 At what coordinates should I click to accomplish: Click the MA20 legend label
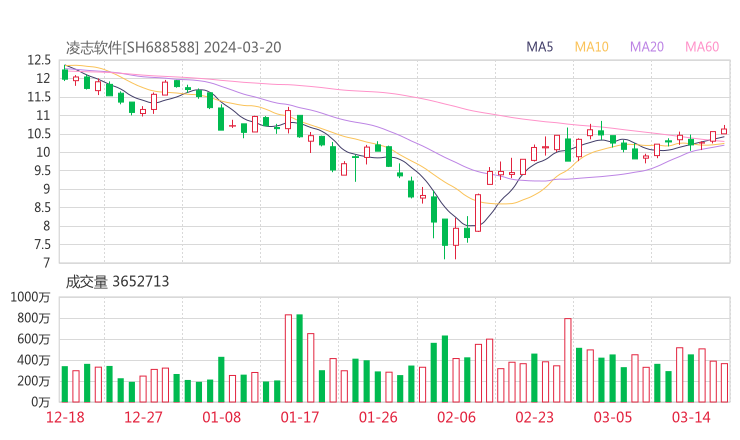(x=647, y=47)
